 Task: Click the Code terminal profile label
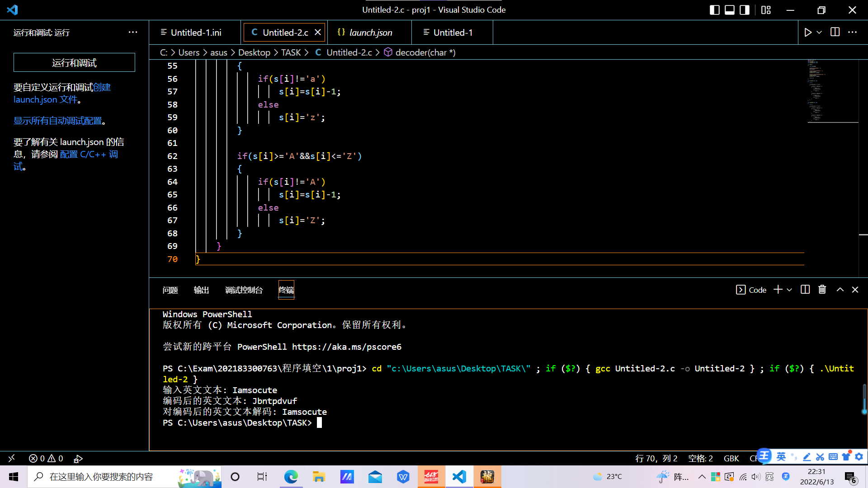point(758,290)
